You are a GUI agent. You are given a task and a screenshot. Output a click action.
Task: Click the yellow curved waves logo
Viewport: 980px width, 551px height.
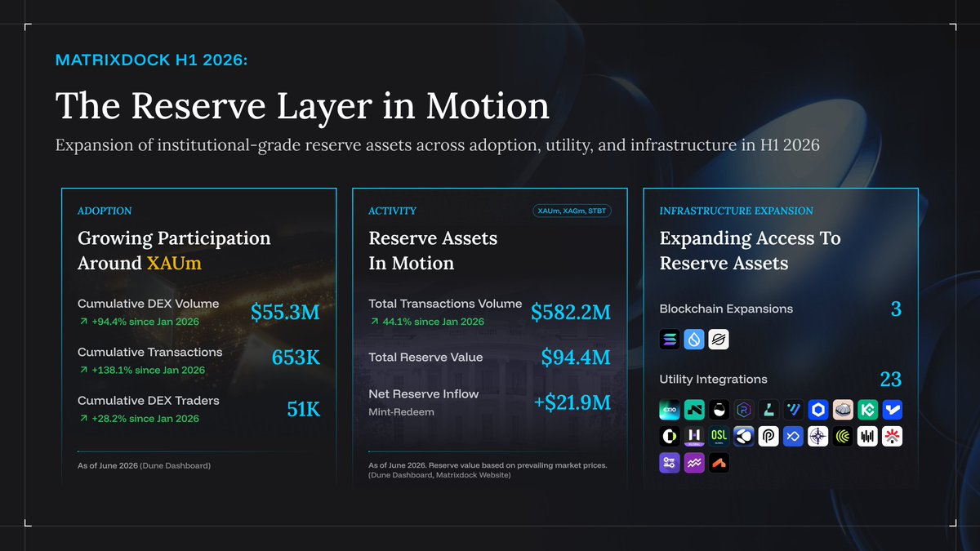(x=843, y=437)
